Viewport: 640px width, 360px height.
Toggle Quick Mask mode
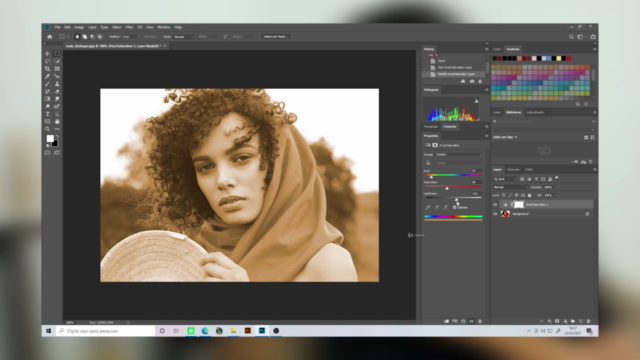(x=47, y=153)
